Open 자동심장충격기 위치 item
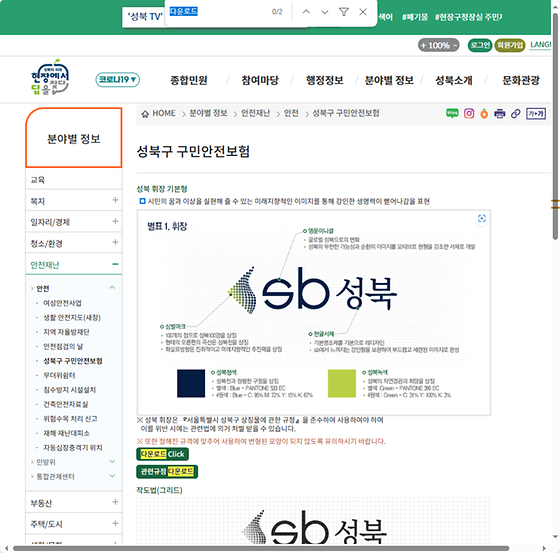 click(72, 448)
